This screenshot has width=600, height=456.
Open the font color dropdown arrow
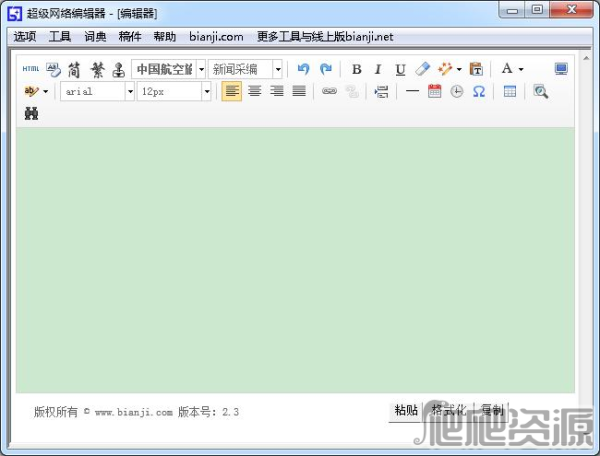point(521,69)
